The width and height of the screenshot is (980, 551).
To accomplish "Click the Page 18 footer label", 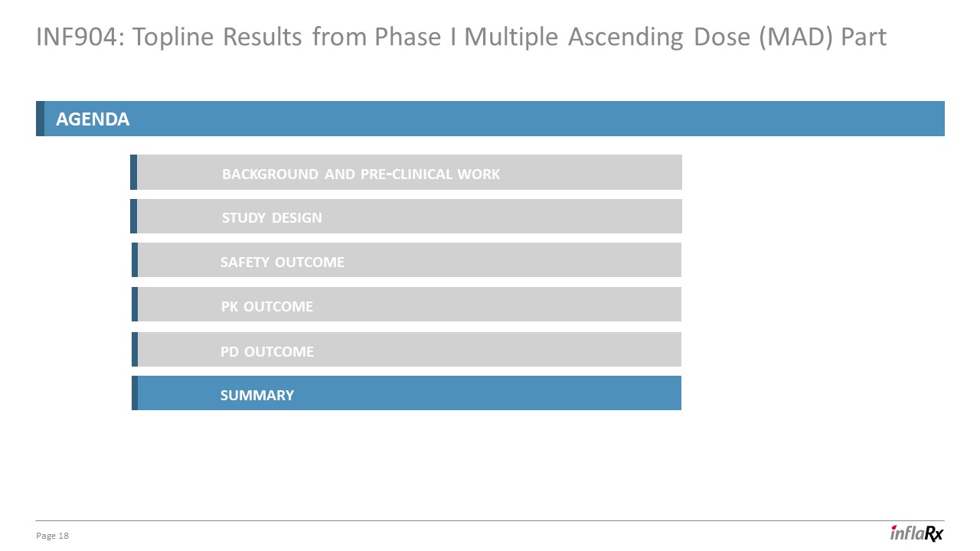I will pyautogui.click(x=53, y=536).
